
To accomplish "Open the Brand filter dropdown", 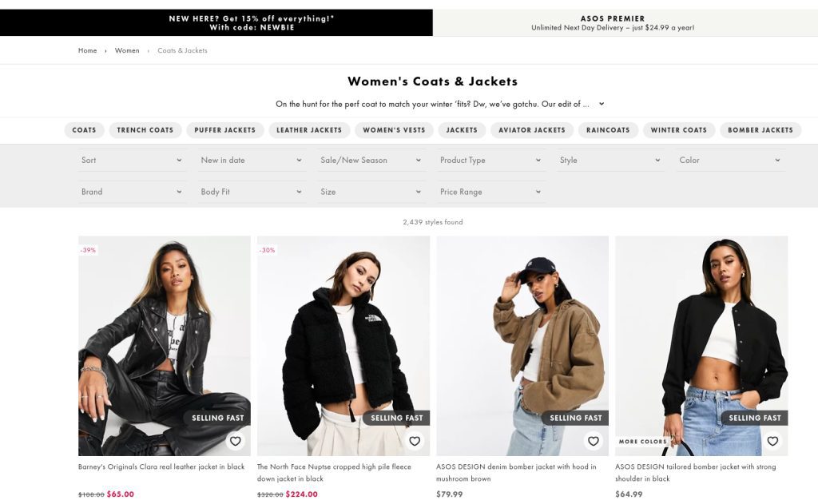I will 132,192.
